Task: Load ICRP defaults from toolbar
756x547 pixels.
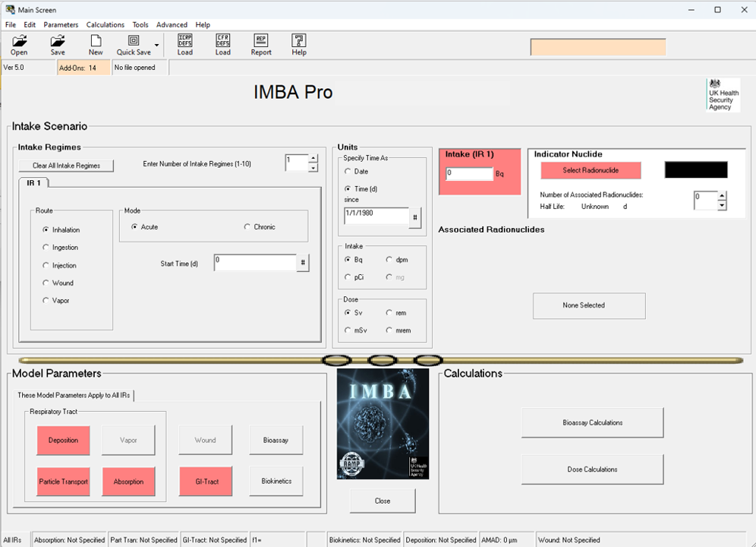Action: (185, 45)
